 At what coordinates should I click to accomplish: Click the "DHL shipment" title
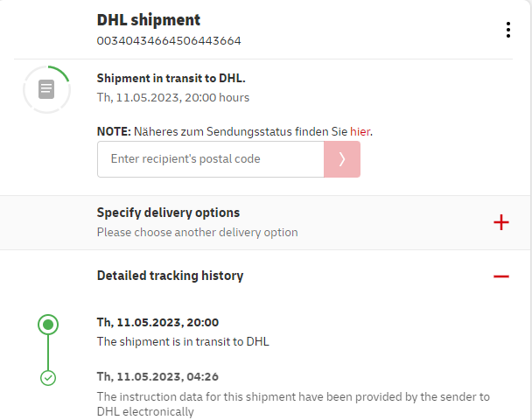(149, 20)
